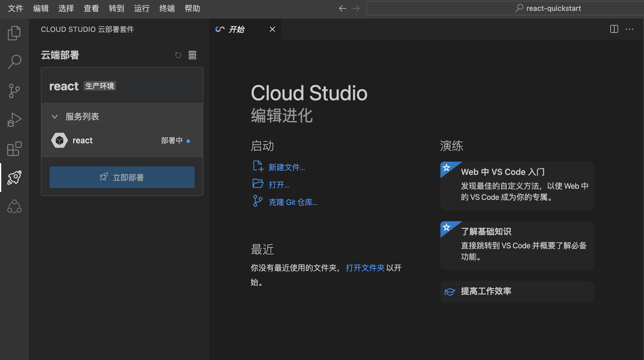This screenshot has width=644, height=360.
Task: Click CLOUD STUDIO 云部署套件 panel title
Action: click(x=87, y=29)
